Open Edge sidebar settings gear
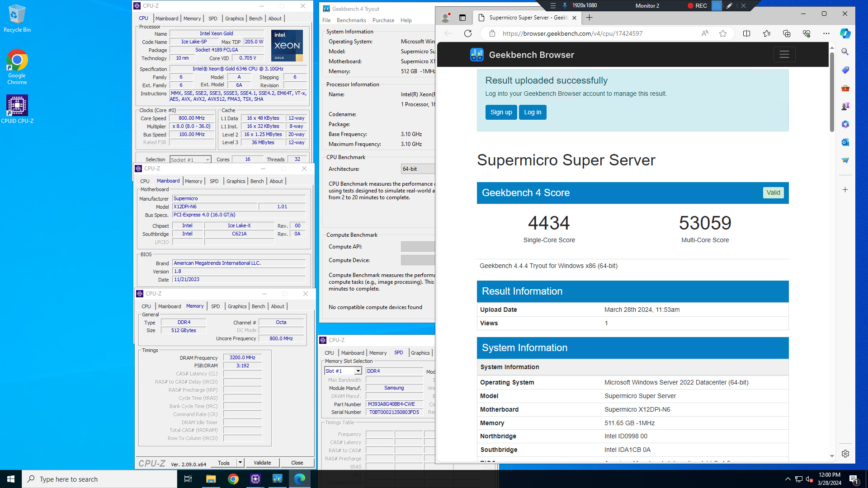868x488 pixels. click(x=845, y=454)
